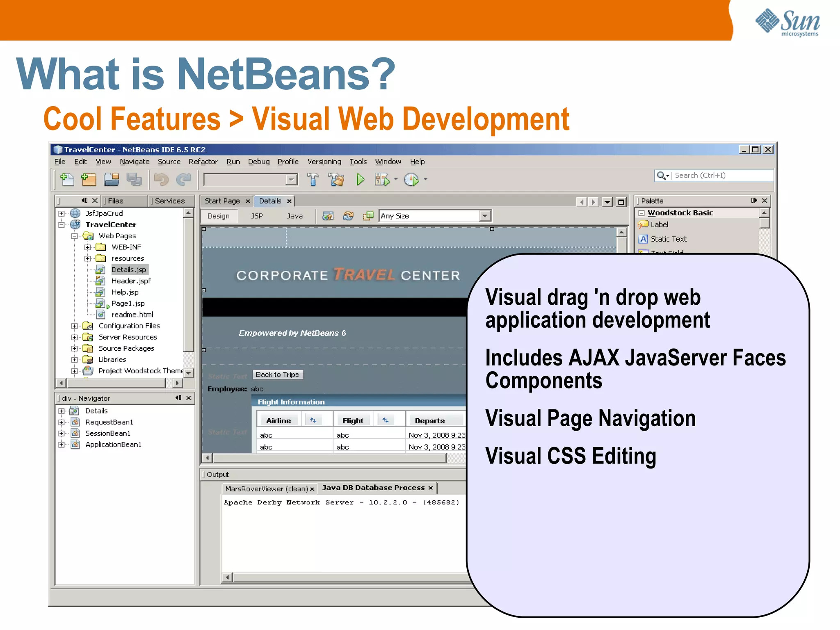Open the Refactor menu

click(x=203, y=162)
